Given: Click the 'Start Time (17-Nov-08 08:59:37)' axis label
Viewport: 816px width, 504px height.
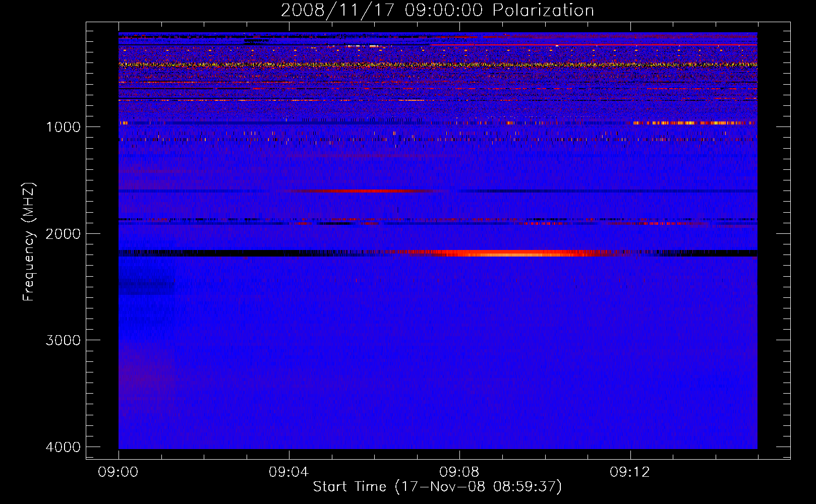Looking at the screenshot, I should click(x=437, y=487).
